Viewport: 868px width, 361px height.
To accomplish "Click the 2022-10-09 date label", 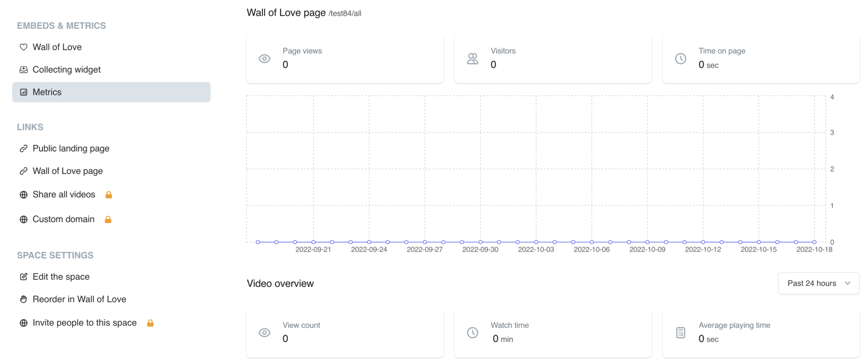I will (647, 250).
